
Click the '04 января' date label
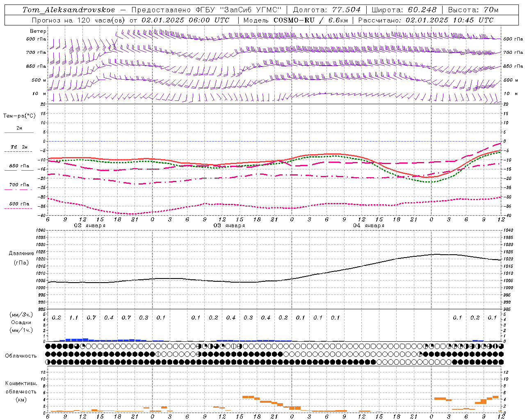tap(369, 226)
